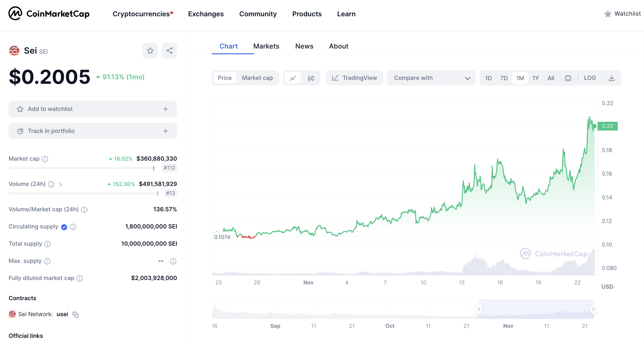
Task: Open the calendar date range picker
Action: [568, 78]
